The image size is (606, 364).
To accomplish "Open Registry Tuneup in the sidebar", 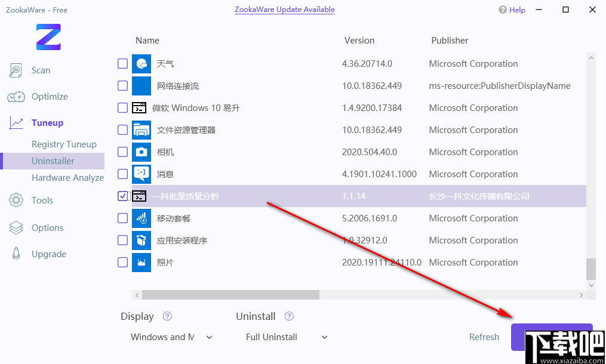I will (64, 144).
